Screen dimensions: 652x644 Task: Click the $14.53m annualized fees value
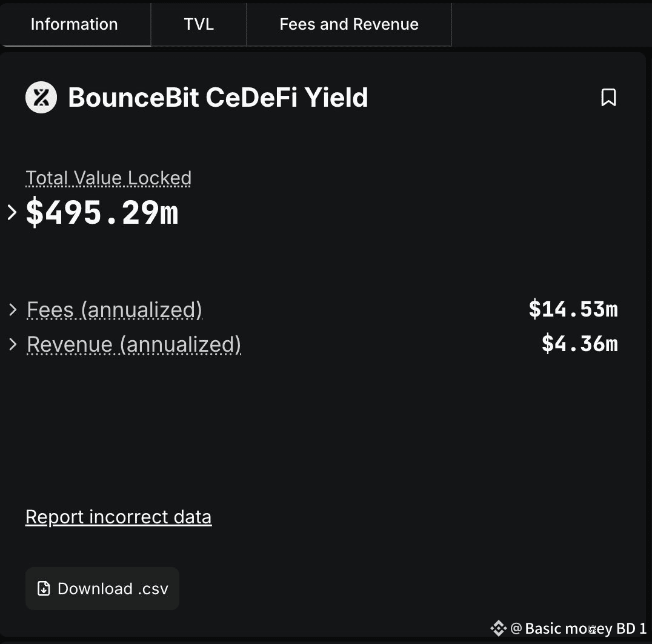[x=573, y=309]
